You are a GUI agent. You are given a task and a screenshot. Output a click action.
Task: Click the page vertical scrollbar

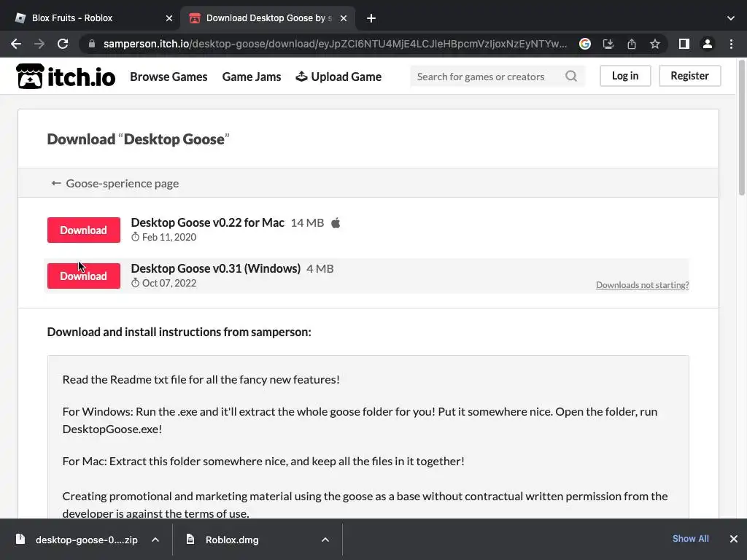point(741,128)
